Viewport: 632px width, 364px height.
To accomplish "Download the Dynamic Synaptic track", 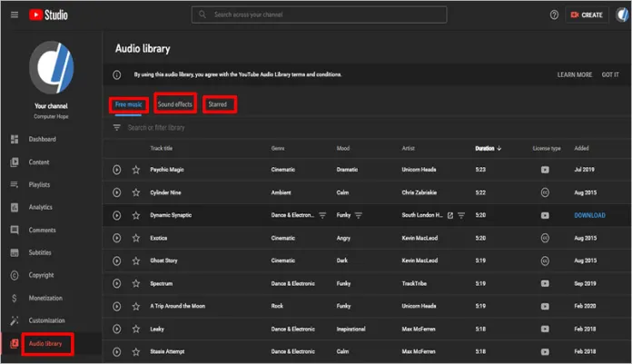I will coord(589,215).
